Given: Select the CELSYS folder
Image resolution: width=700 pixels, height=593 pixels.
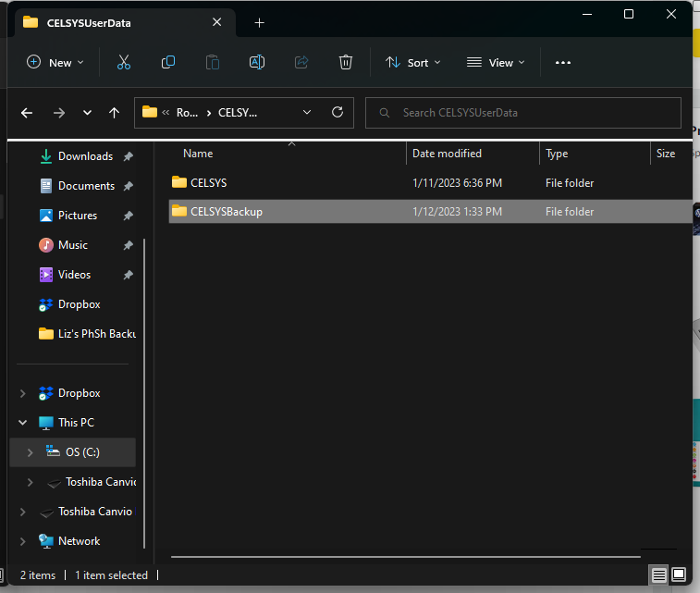Looking at the screenshot, I should click(x=208, y=183).
